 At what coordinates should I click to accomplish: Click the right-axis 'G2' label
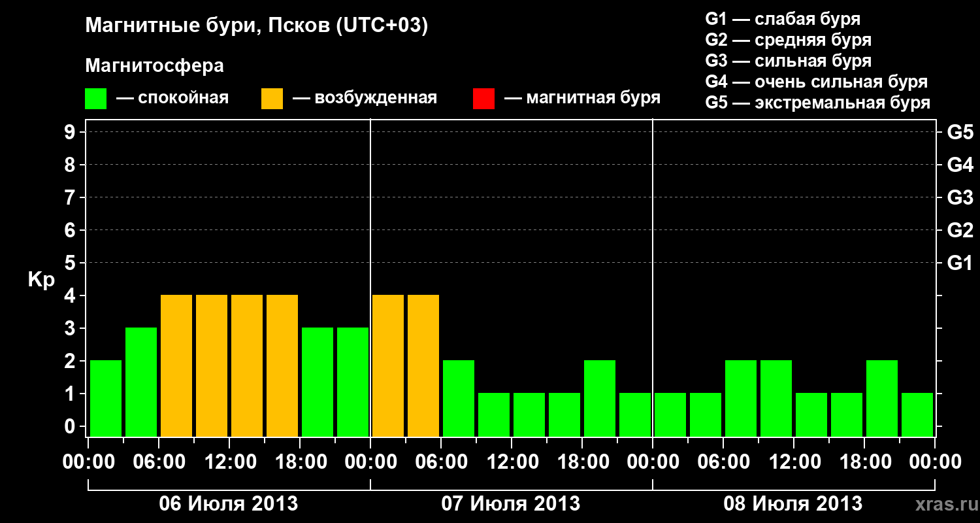[960, 230]
